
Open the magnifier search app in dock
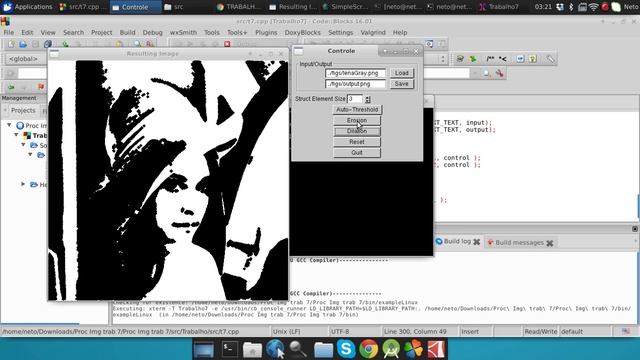[x=298, y=349]
